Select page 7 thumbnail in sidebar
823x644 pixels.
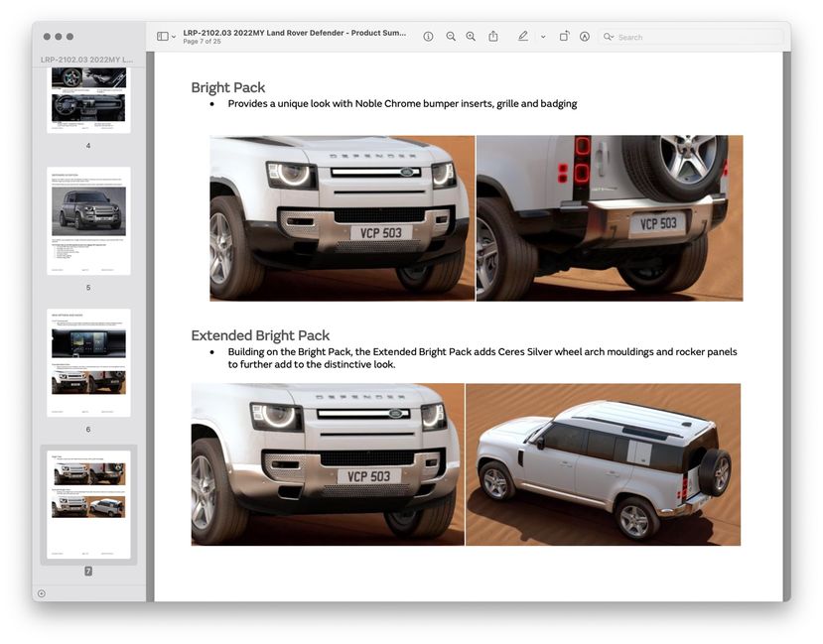88,504
